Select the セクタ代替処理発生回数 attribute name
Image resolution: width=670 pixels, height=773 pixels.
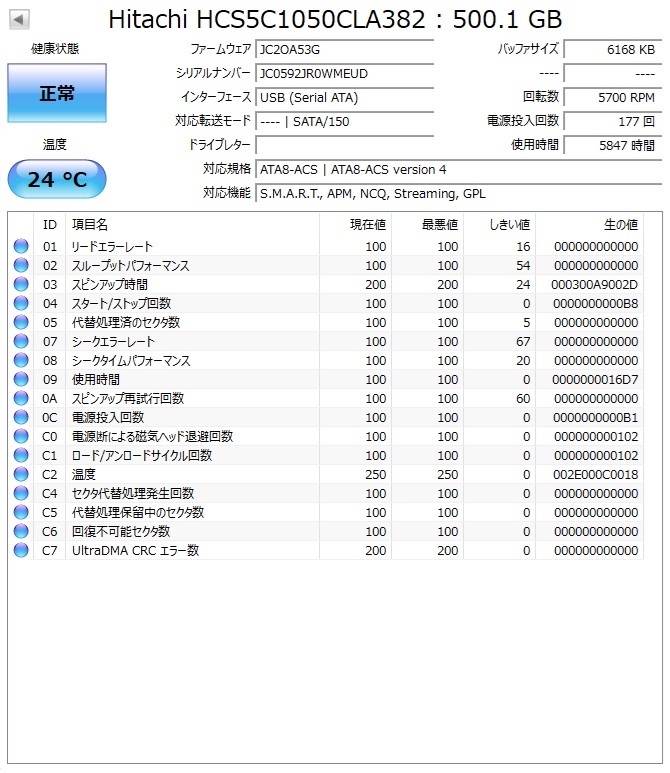[x=133, y=493]
